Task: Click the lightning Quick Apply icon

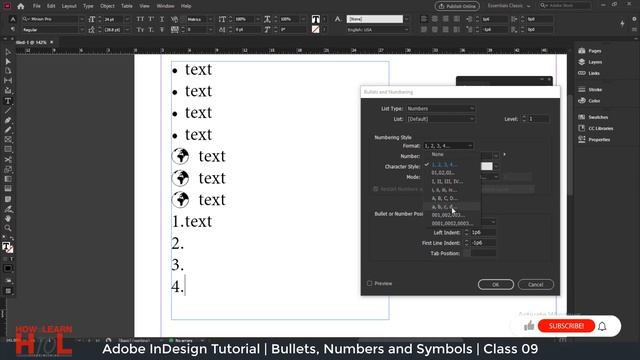Action: tap(622, 24)
